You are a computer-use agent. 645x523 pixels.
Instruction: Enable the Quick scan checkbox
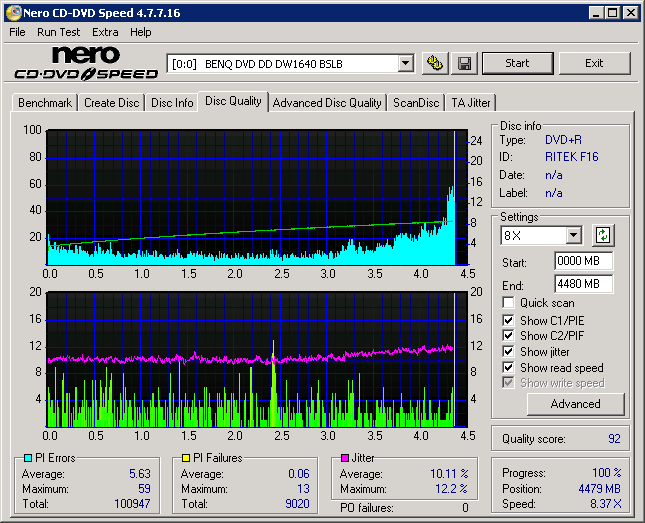(509, 303)
